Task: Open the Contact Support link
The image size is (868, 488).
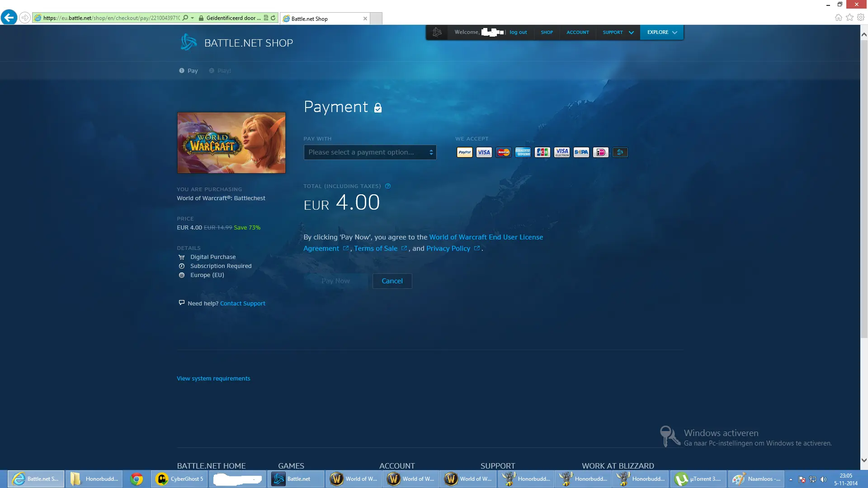Action: (242, 303)
